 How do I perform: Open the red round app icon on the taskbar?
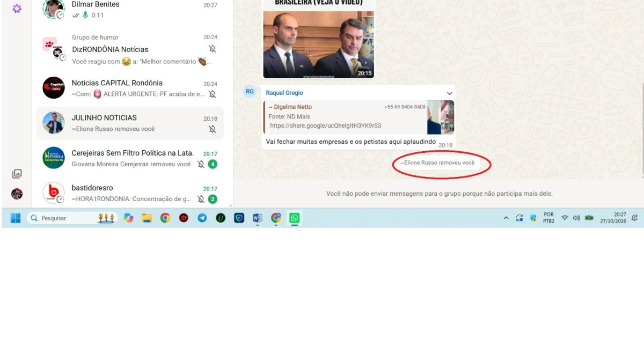point(184,218)
